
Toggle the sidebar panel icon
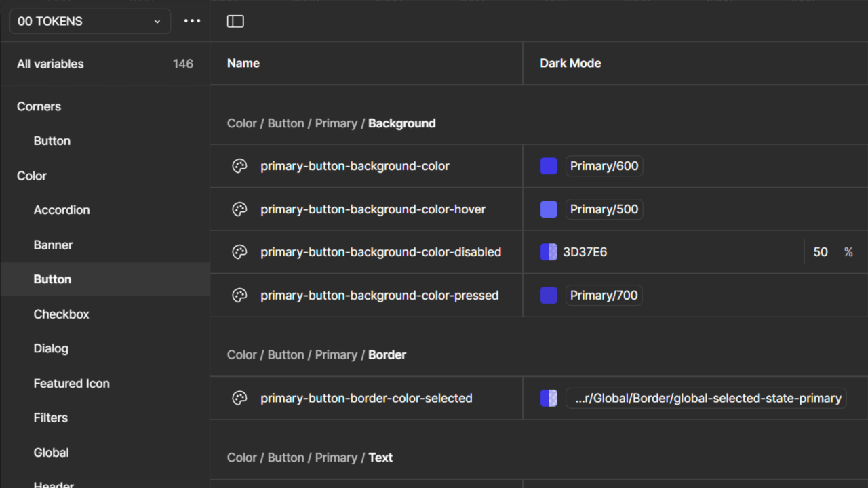[235, 21]
